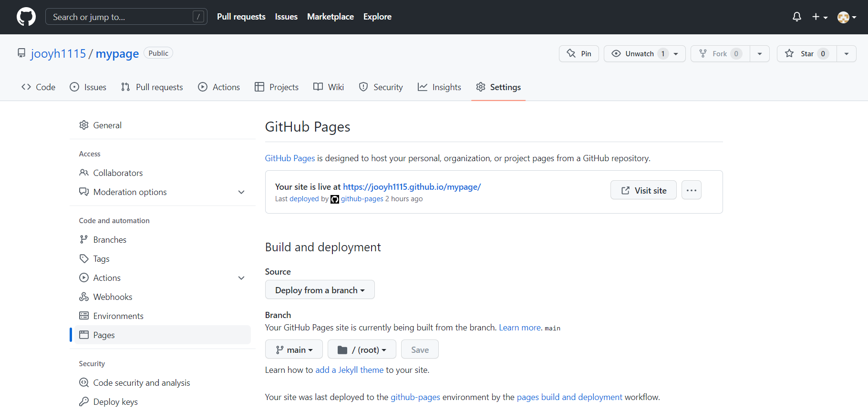Click the Pin button
Image resolution: width=868 pixels, height=411 pixels.
coord(579,53)
